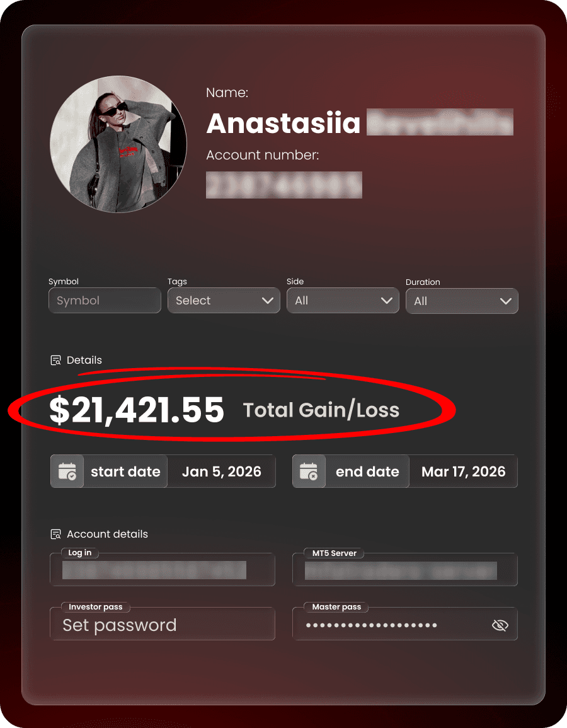This screenshot has width=567, height=728.
Task: Click the Account details section icon
Action: tap(55, 534)
